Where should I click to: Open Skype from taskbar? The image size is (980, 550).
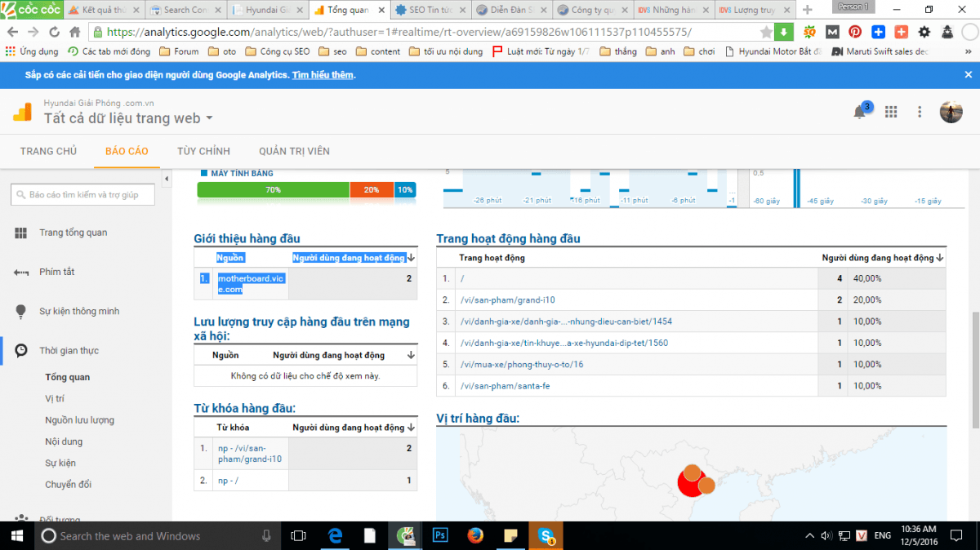(x=546, y=535)
